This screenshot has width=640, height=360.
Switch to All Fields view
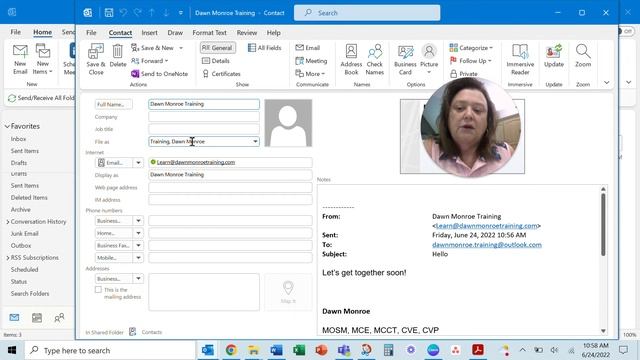265,48
